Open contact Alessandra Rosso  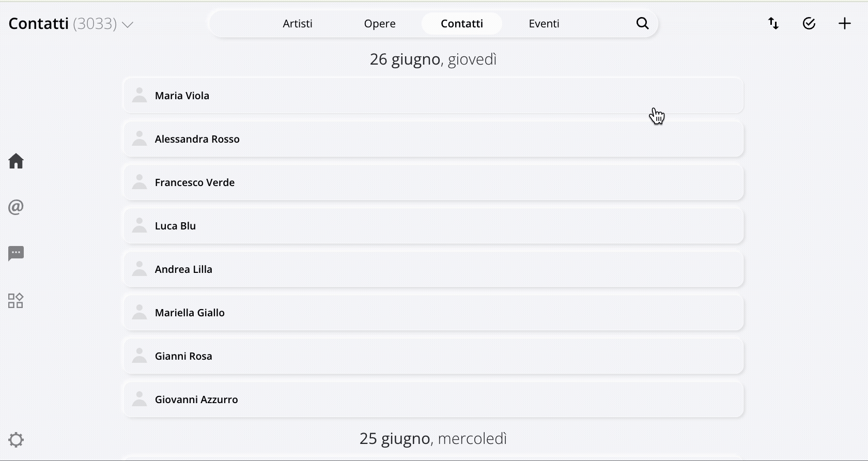tap(433, 139)
